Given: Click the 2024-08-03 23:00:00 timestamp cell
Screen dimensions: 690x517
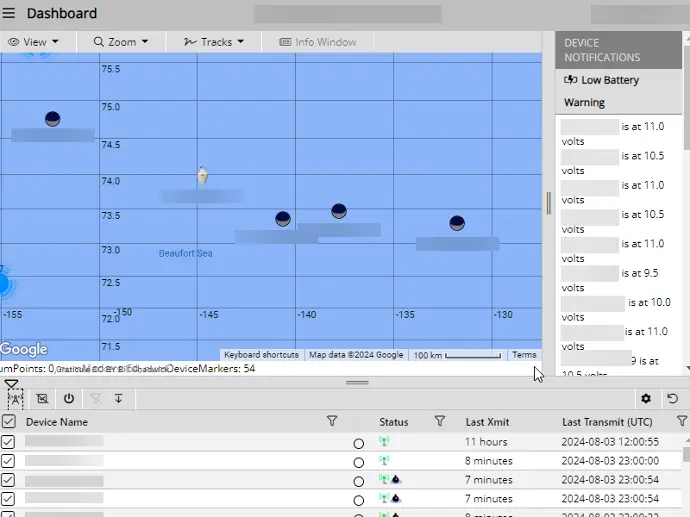Looking at the screenshot, I should [610, 461].
